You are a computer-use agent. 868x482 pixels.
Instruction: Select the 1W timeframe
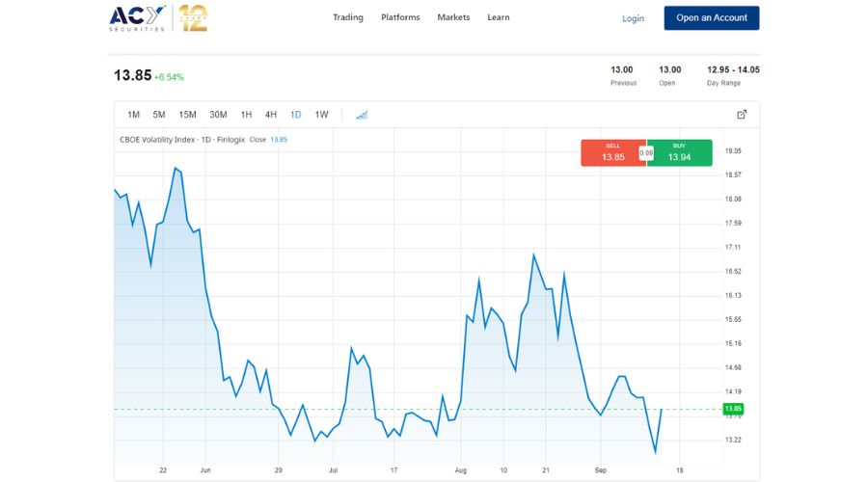click(321, 115)
